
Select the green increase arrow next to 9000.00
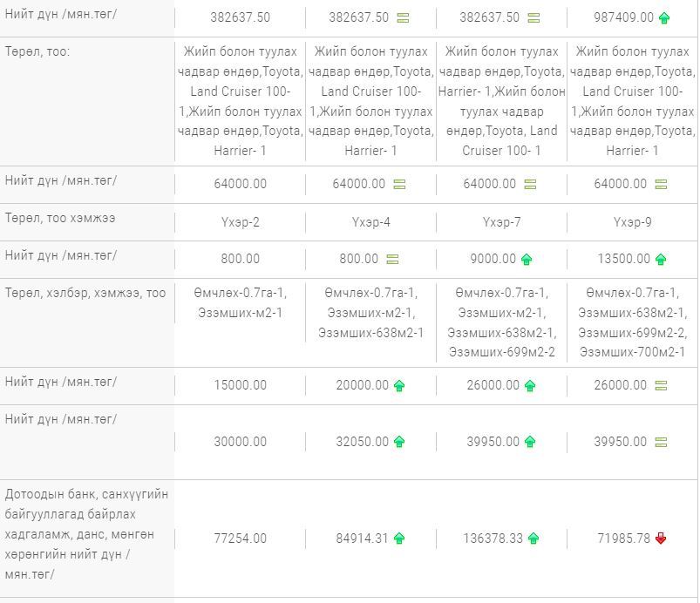coord(527,259)
